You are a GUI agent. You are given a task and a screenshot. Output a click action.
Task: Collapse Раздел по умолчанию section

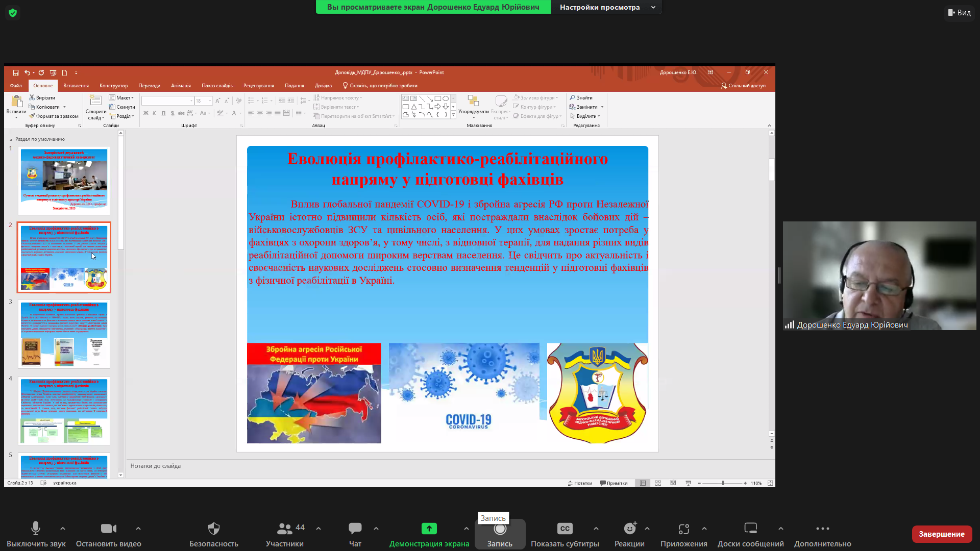point(11,139)
